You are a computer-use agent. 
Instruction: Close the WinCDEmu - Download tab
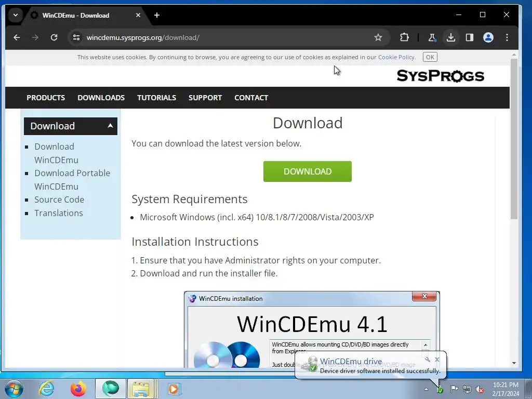point(138,15)
